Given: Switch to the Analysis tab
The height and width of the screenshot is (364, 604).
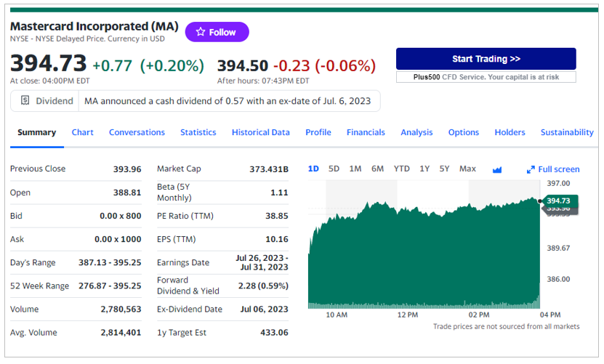Looking at the screenshot, I should 416,132.
